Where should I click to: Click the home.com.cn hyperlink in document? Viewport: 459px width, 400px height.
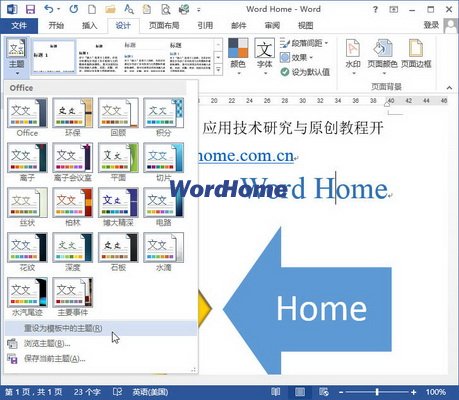coord(246,156)
